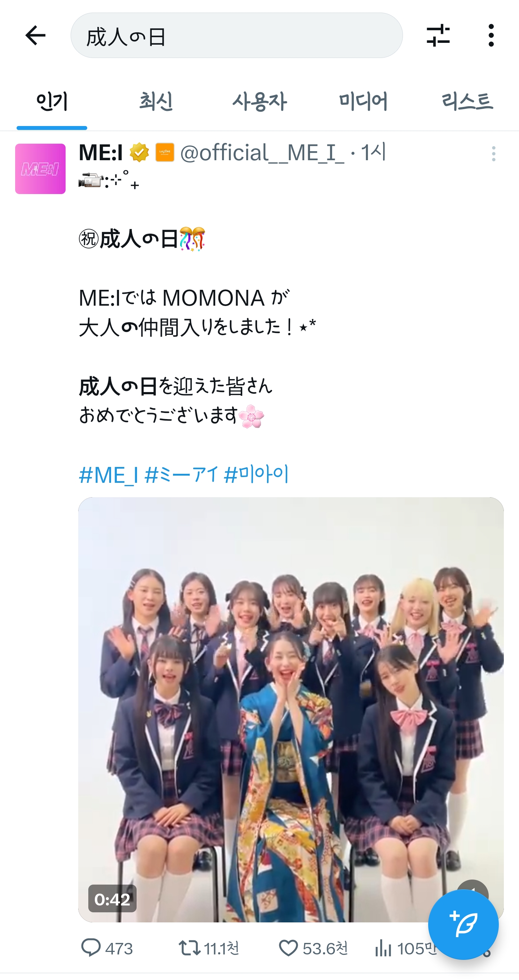This screenshot has width=519, height=980.
Task: Open the #미아이 hashtag
Action: coord(256,475)
